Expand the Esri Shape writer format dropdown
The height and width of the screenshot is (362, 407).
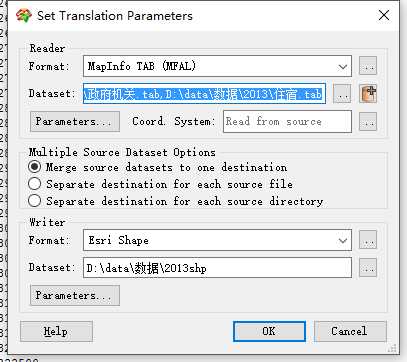(x=343, y=240)
